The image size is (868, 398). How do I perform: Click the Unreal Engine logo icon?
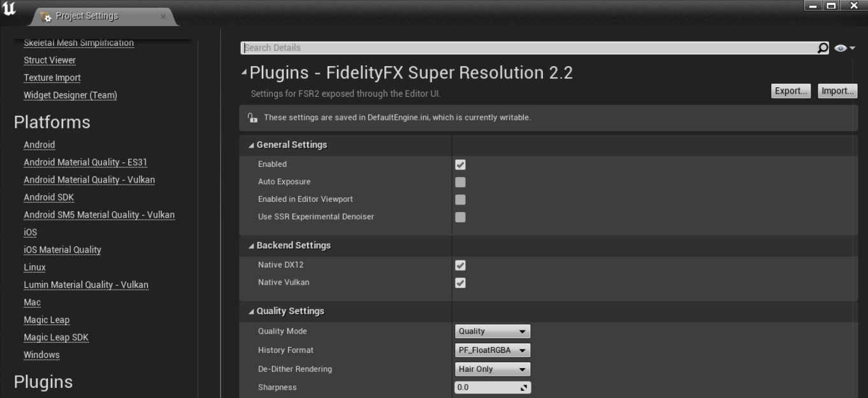tap(10, 10)
